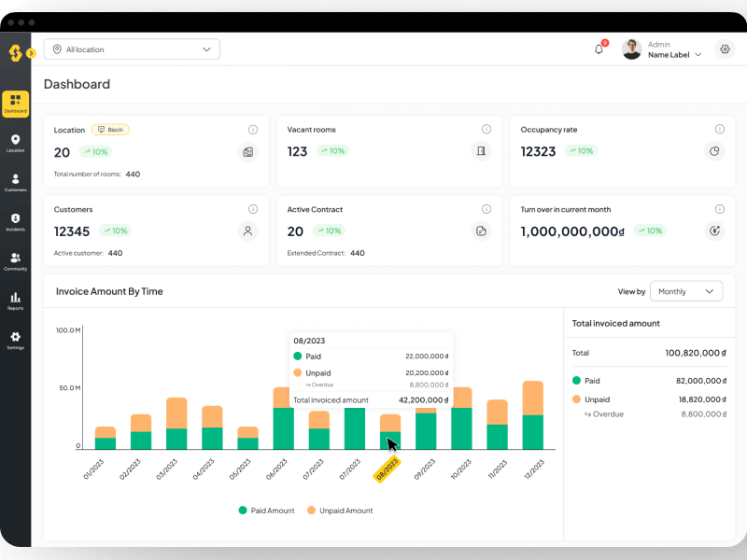Show info for the Location card

tap(253, 130)
